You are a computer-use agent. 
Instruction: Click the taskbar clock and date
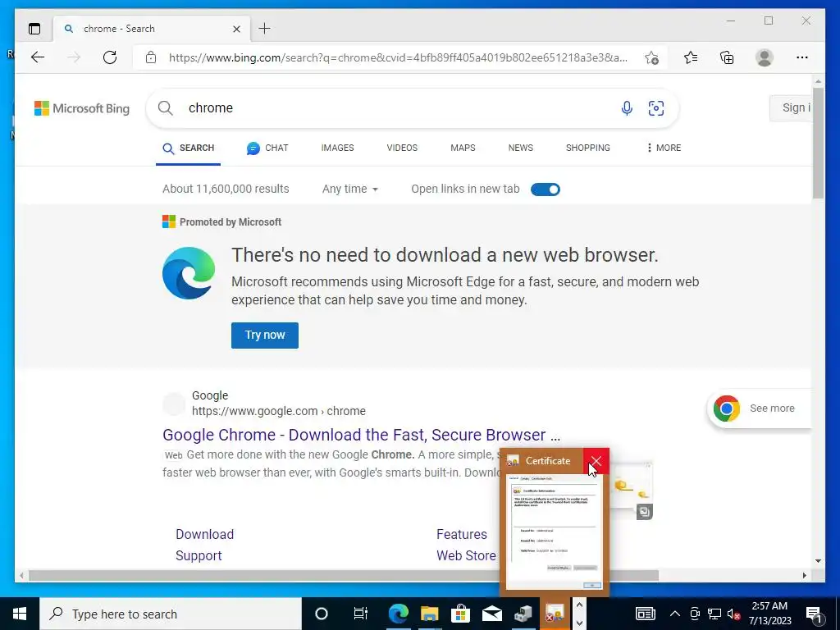pos(769,614)
